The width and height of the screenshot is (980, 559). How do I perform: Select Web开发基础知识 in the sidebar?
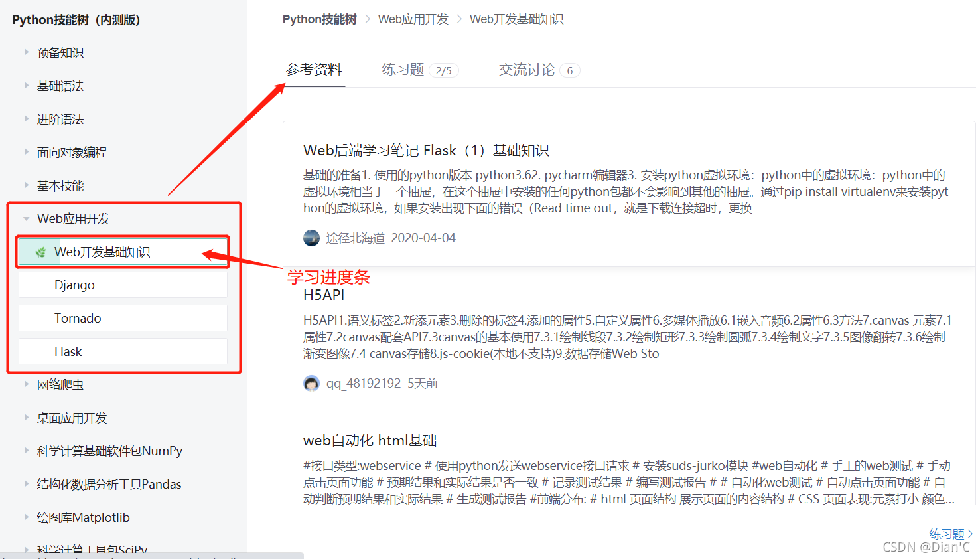point(123,252)
